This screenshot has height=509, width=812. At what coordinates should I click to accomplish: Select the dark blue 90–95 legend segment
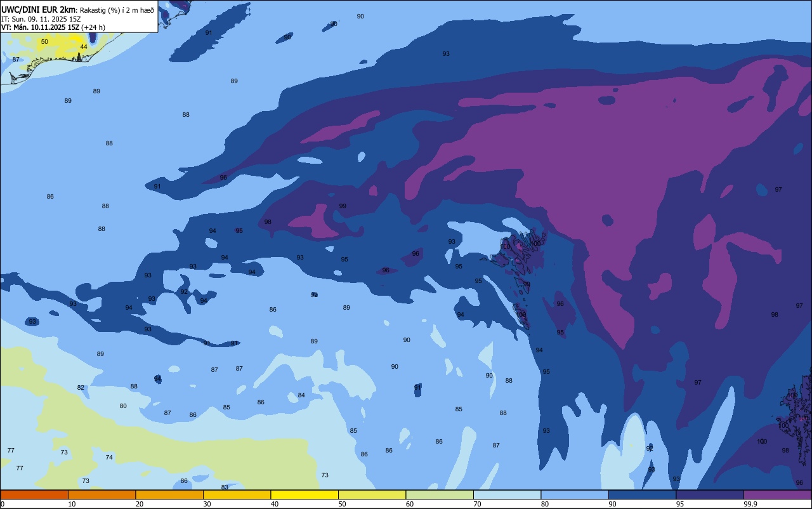(642, 495)
